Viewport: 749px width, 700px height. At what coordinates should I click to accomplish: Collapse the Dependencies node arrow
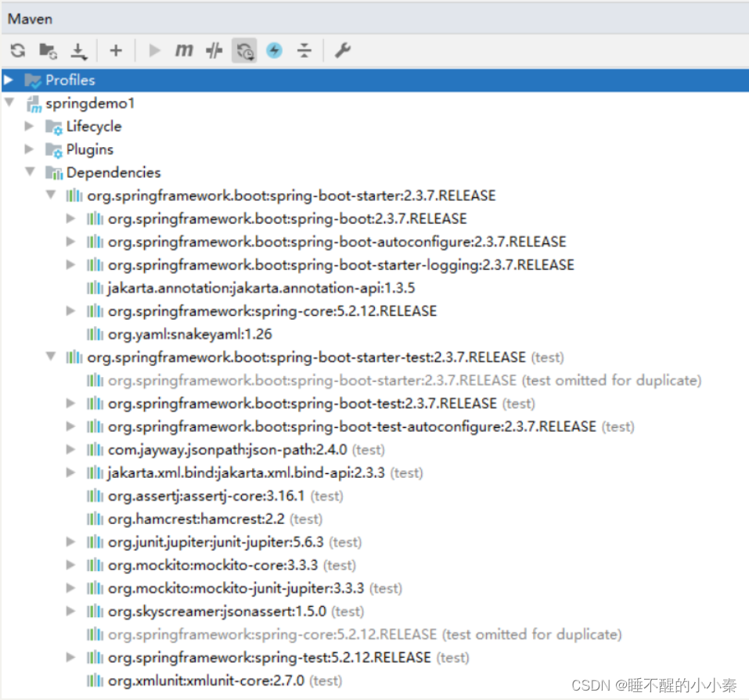30,171
